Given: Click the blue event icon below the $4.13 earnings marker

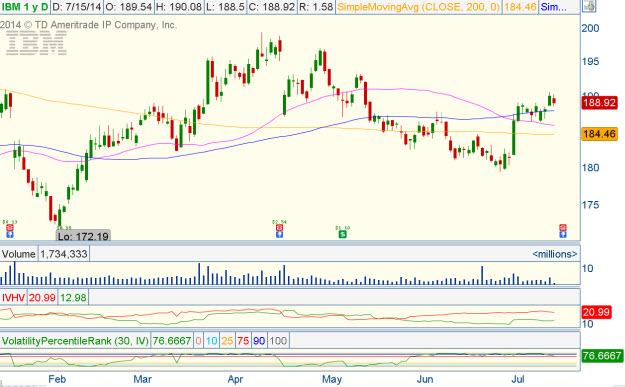Looking at the screenshot, I should pos(10,234).
